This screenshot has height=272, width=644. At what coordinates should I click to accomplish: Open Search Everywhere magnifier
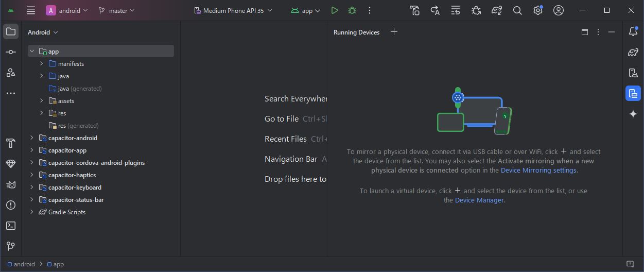pyautogui.click(x=517, y=10)
